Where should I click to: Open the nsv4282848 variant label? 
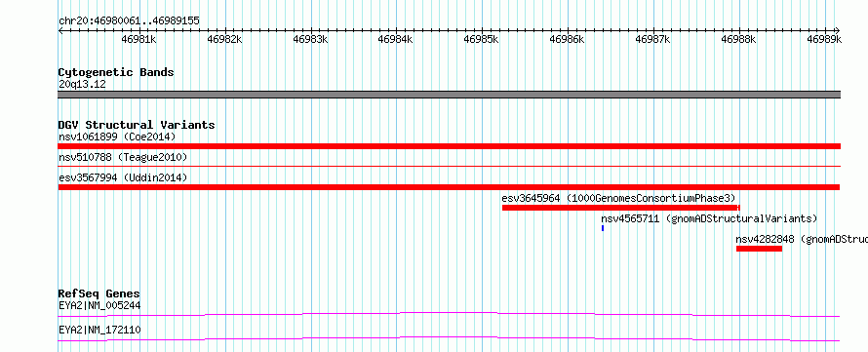[802, 239]
